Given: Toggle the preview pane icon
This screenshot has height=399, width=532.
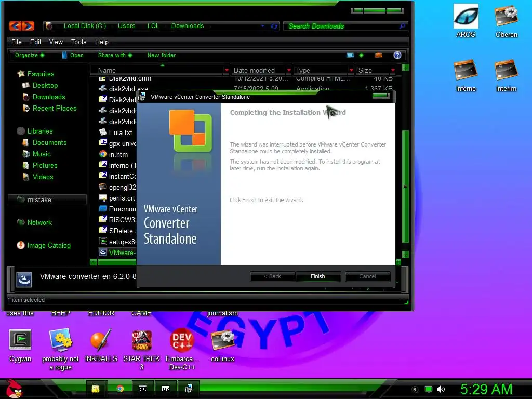Looking at the screenshot, I should [x=379, y=55].
